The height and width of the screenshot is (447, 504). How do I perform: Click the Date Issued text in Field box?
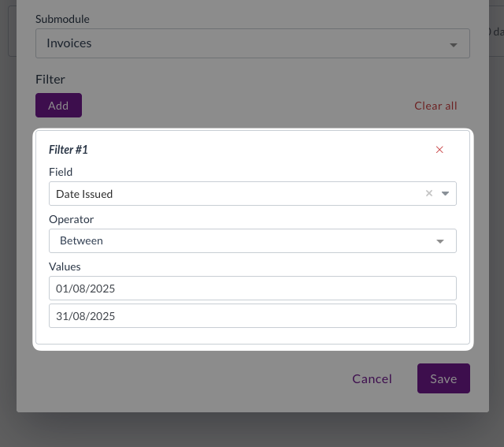coord(84,193)
